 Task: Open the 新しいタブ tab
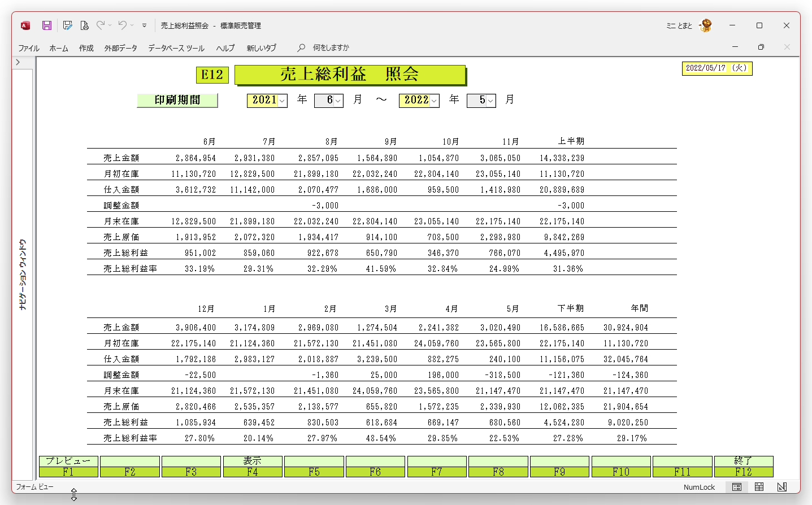(x=262, y=48)
